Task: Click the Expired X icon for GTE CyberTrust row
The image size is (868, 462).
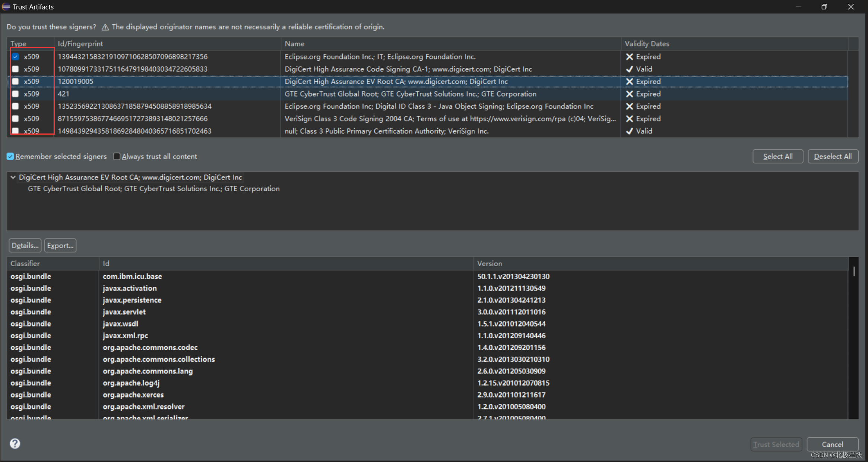Action: coord(629,94)
